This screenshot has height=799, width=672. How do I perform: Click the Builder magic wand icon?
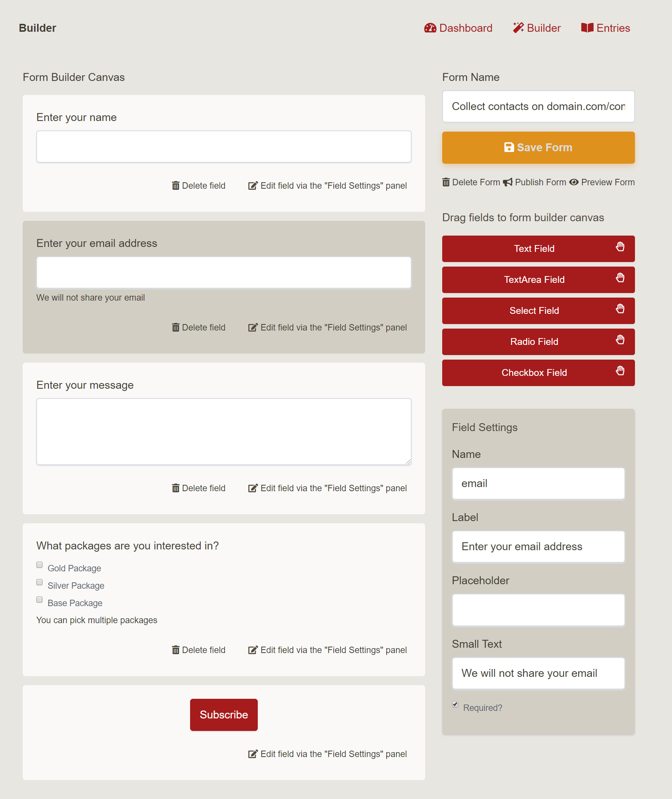[x=518, y=28]
